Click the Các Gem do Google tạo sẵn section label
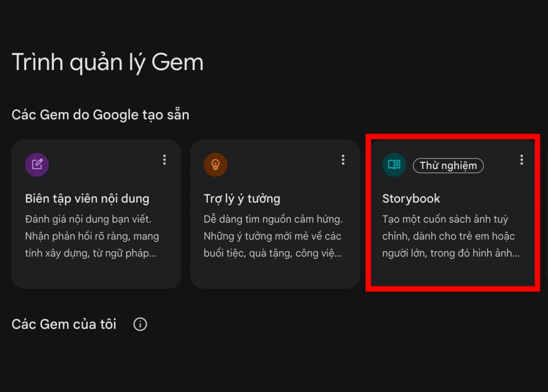Viewport: 548px width, 392px height. [101, 115]
